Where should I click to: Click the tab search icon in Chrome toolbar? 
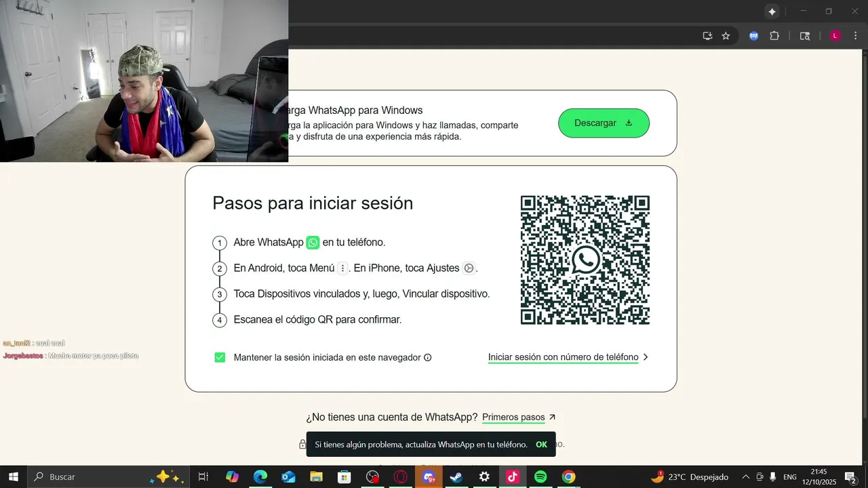pos(805,36)
